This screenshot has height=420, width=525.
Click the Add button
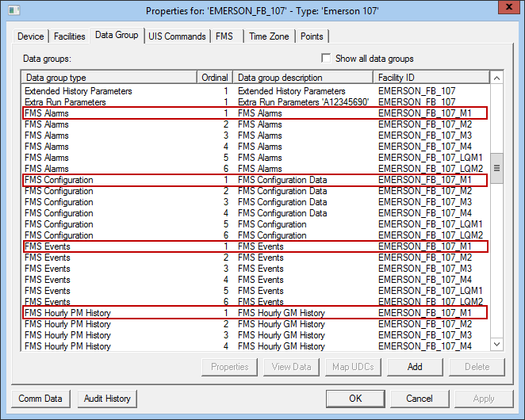[x=415, y=367]
